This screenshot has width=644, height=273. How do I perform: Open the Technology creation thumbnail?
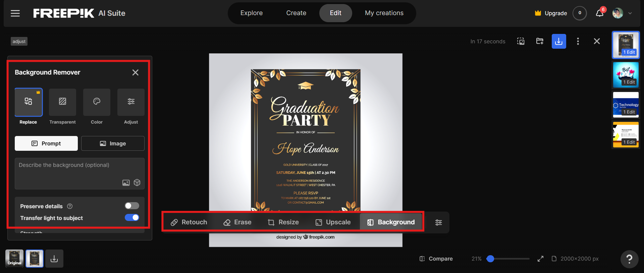[x=626, y=105]
